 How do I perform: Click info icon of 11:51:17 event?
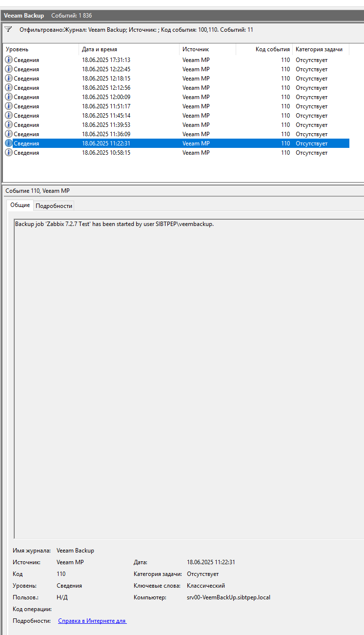(x=9, y=106)
